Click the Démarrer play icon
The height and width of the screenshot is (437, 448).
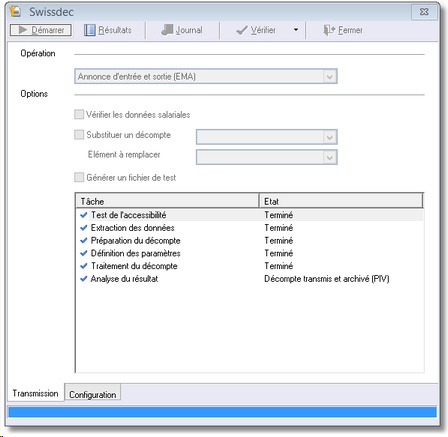pos(23,30)
